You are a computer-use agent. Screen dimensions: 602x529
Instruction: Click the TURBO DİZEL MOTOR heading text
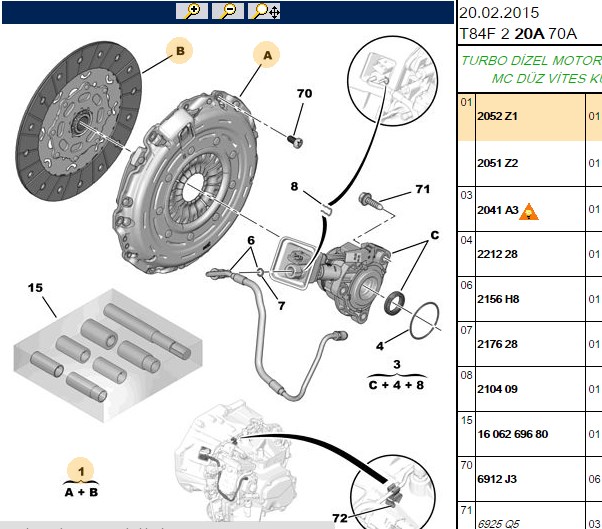pyautogui.click(x=531, y=61)
